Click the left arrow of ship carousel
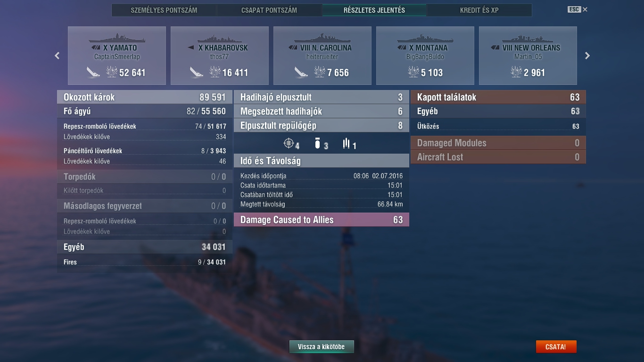Viewport: 644px width, 362px height. 57,56
